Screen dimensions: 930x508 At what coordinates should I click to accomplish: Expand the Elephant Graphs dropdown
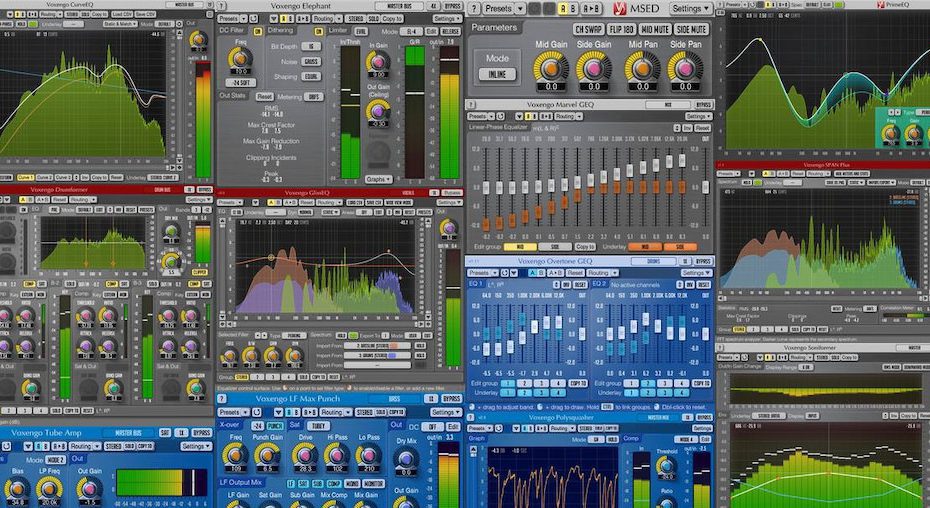(x=378, y=179)
